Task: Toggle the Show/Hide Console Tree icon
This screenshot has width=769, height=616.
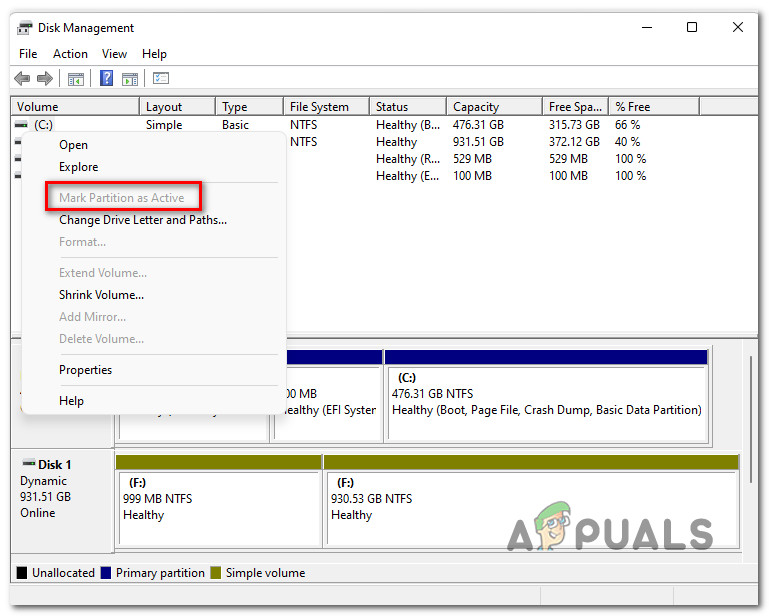Action: point(75,79)
